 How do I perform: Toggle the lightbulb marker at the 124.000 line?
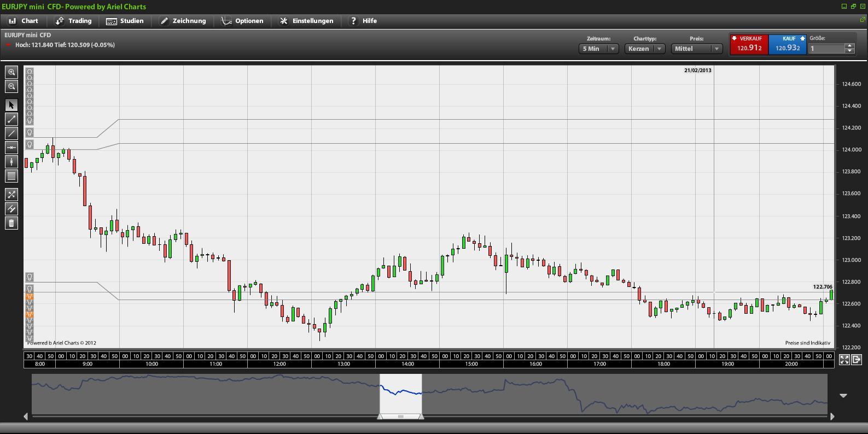[30, 144]
